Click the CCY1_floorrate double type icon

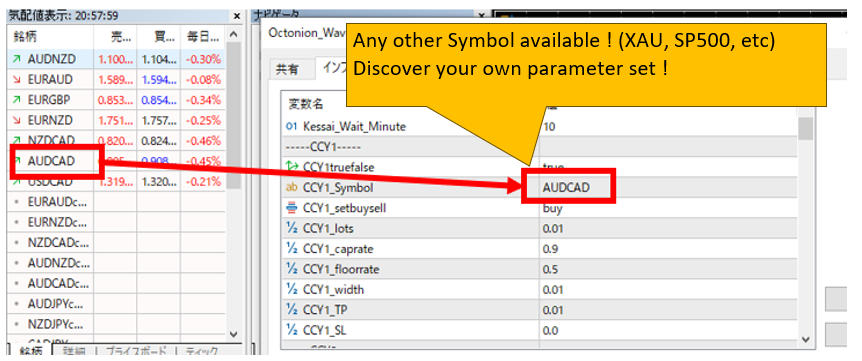pyautogui.click(x=291, y=269)
